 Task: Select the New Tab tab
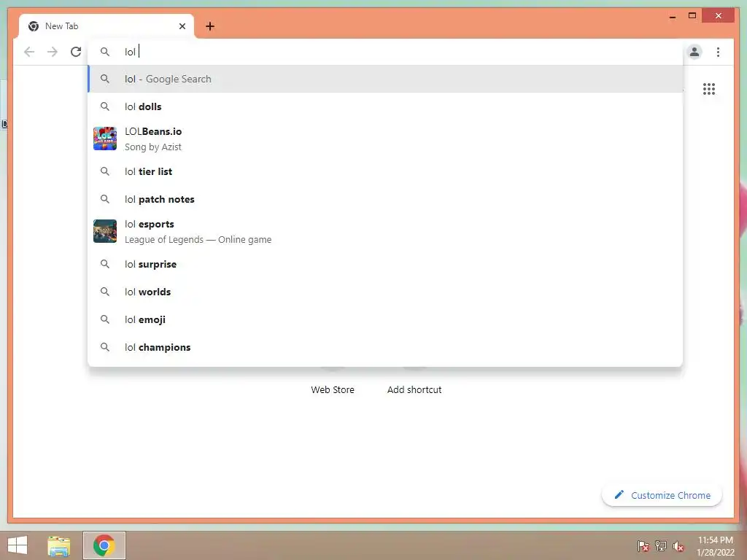coord(107,26)
